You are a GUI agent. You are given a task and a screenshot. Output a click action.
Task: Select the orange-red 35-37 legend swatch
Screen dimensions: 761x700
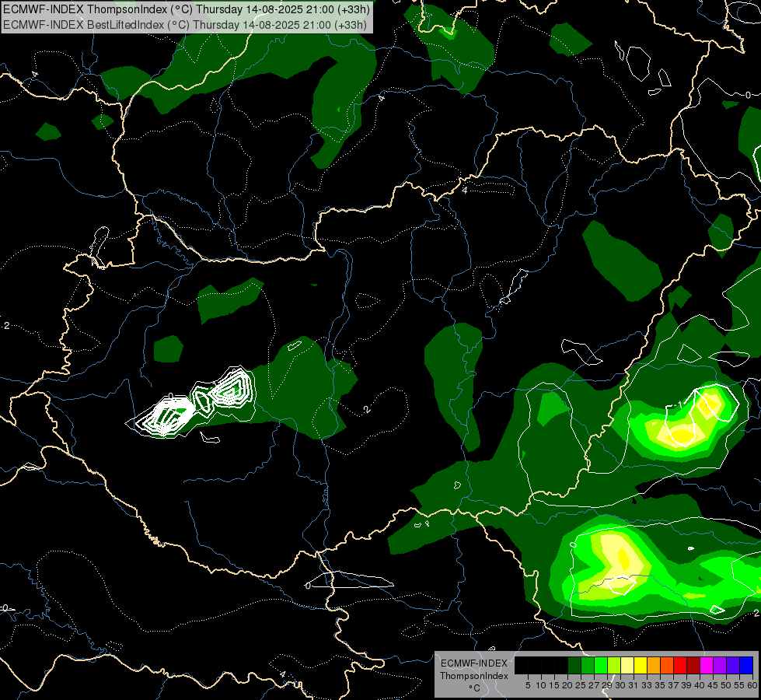[x=667, y=665]
